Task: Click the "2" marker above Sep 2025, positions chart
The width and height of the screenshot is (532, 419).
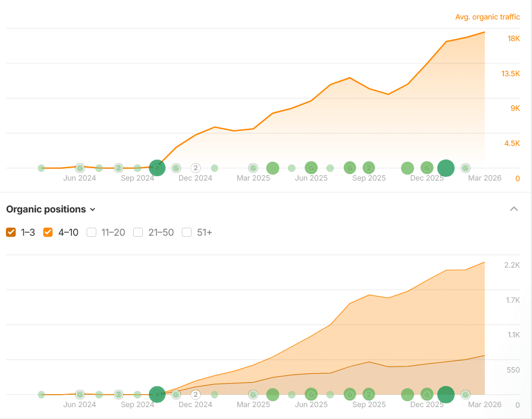Action: pos(369,395)
